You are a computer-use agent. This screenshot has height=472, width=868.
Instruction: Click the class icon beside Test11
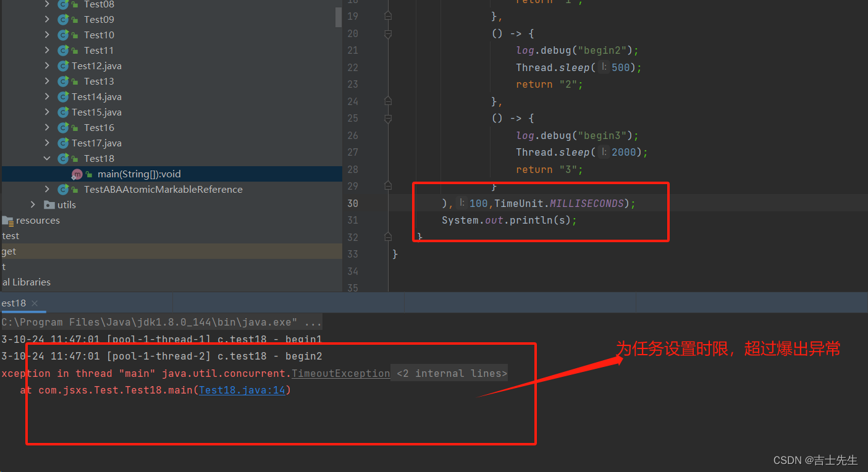click(x=63, y=50)
